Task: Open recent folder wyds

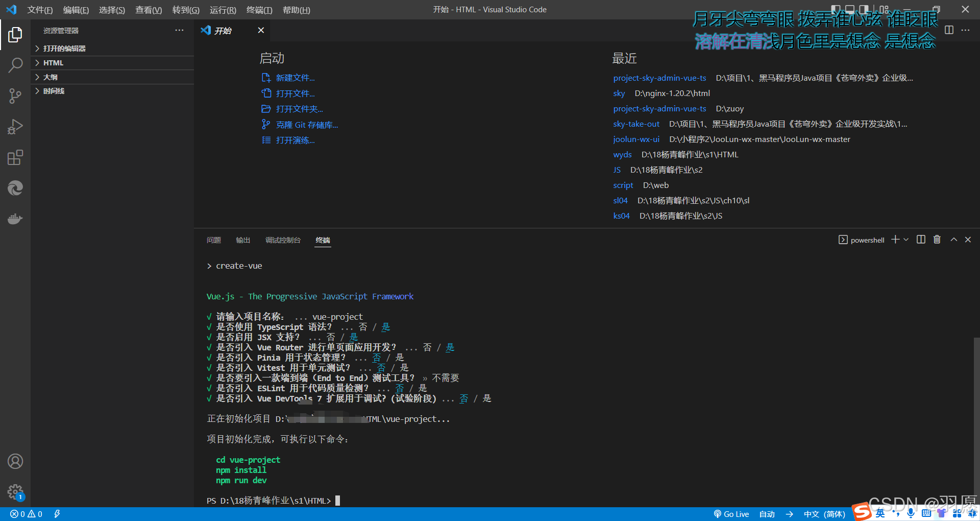Action: coord(622,155)
